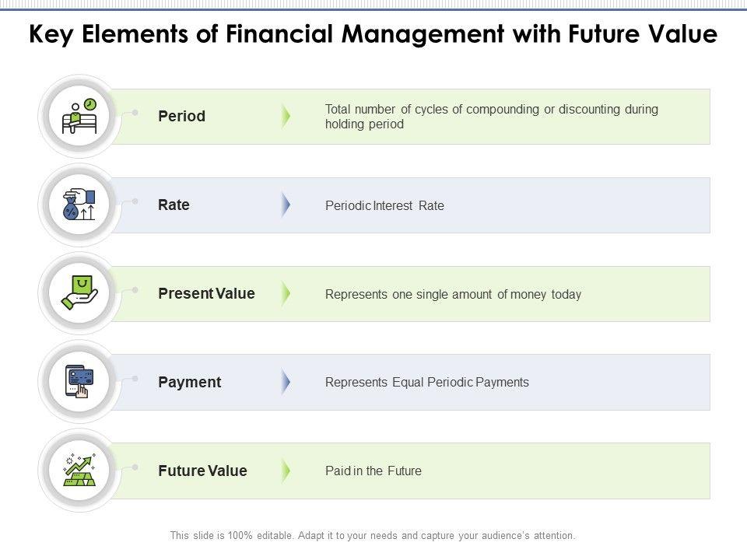Click the blue chevron beside Payment
The width and height of the screenshot is (747, 560).
click(286, 382)
